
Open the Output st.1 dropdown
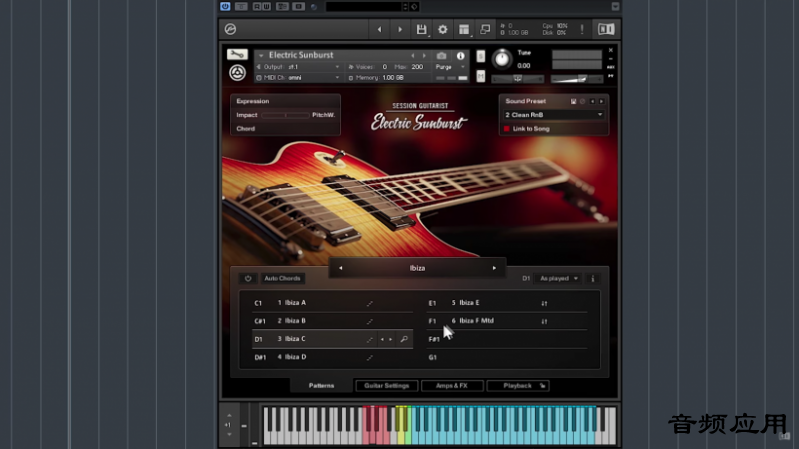pyautogui.click(x=298, y=67)
